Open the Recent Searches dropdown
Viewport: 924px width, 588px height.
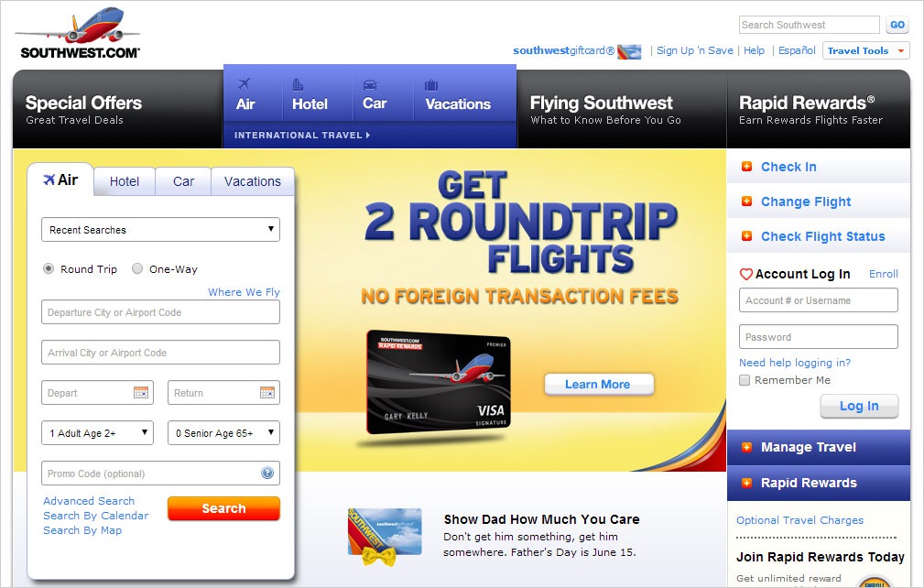tap(160, 230)
